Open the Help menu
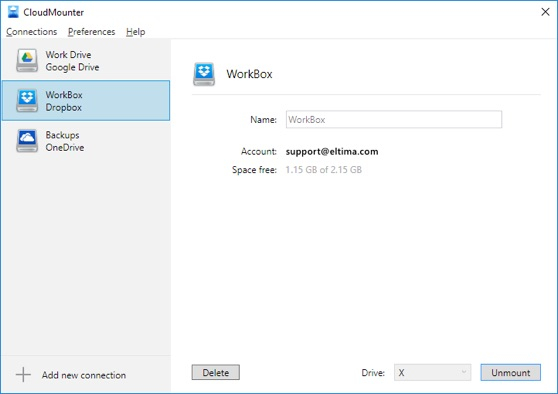558x394 pixels. (x=136, y=32)
